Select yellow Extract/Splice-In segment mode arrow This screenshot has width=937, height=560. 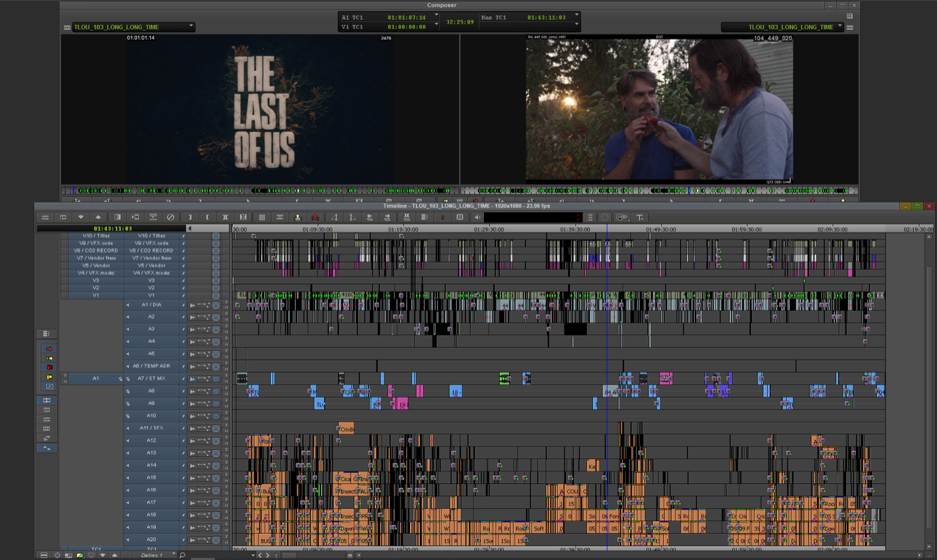click(x=49, y=358)
